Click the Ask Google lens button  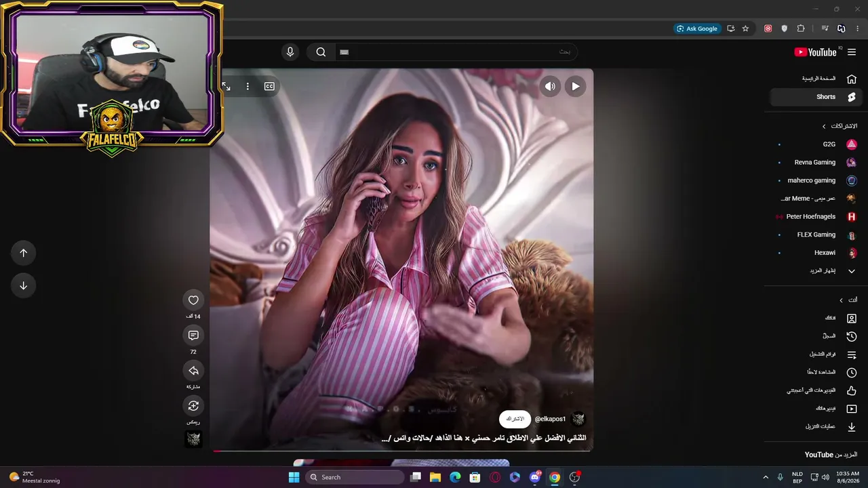pyautogui.click(x=697, y=28)
